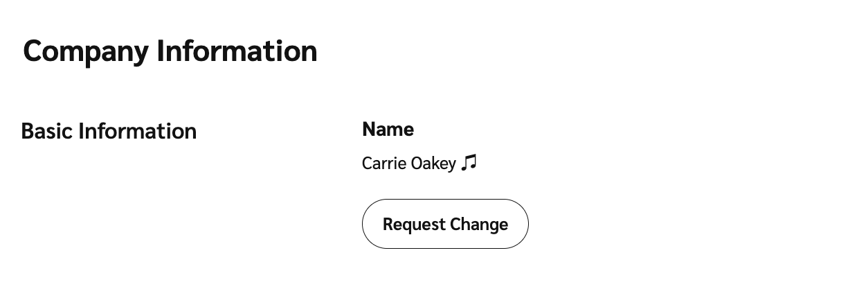868x298 pixels.
Task: Click the Name field label
Action: coord(388,129)
